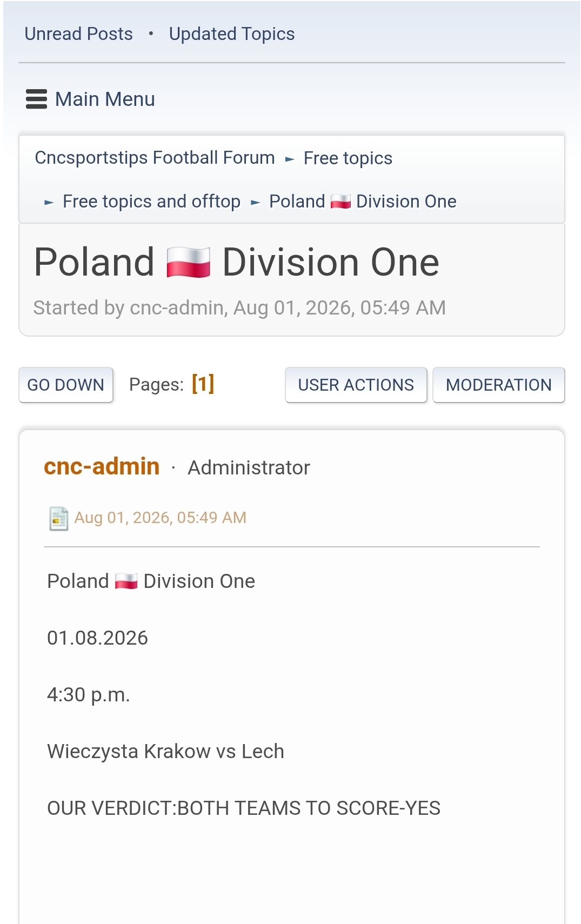Select page 1 in pagination

pyautogui.click(x=203, y=384)
